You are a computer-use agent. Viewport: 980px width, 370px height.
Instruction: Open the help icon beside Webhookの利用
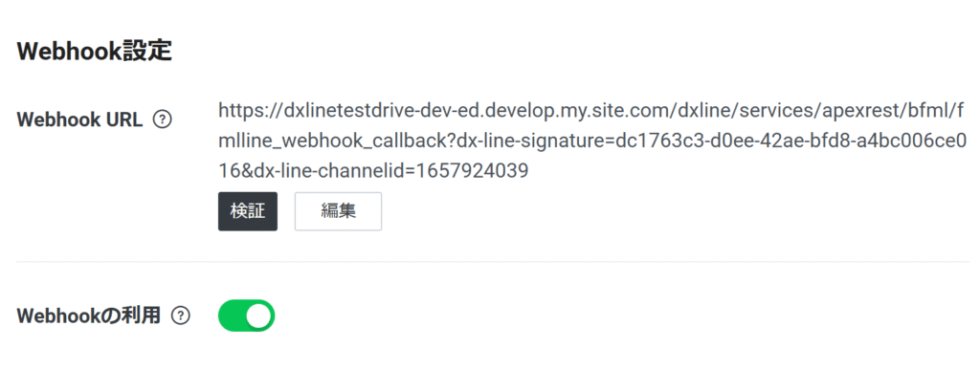click(x=181, y=316)
